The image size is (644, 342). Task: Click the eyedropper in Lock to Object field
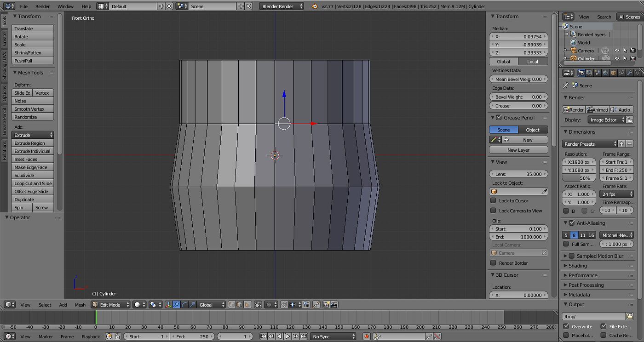coord(544,192)
